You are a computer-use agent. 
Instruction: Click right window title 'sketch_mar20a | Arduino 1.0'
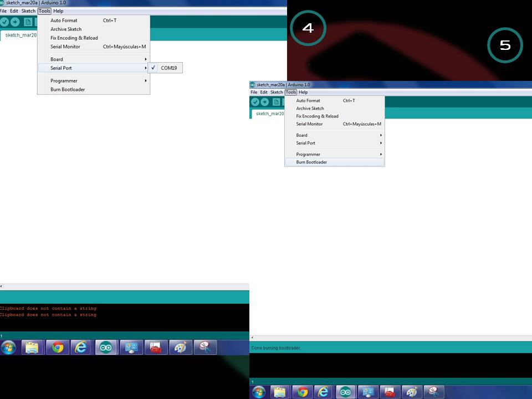283,85
